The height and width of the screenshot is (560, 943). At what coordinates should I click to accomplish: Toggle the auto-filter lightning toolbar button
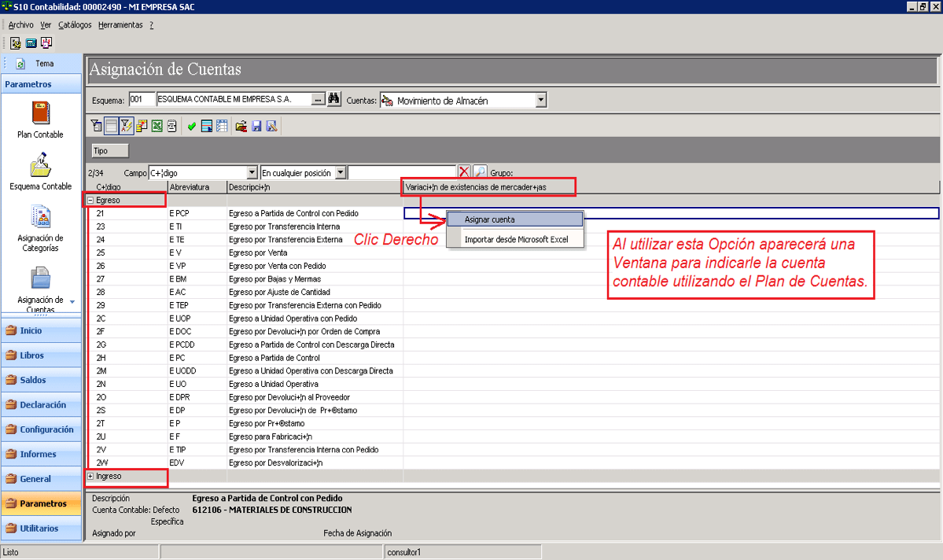[126, 126]
